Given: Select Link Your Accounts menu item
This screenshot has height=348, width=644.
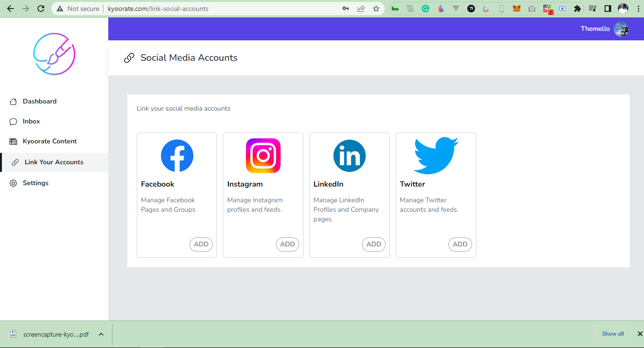Looking at the screenshot, I should click(54, 162).
